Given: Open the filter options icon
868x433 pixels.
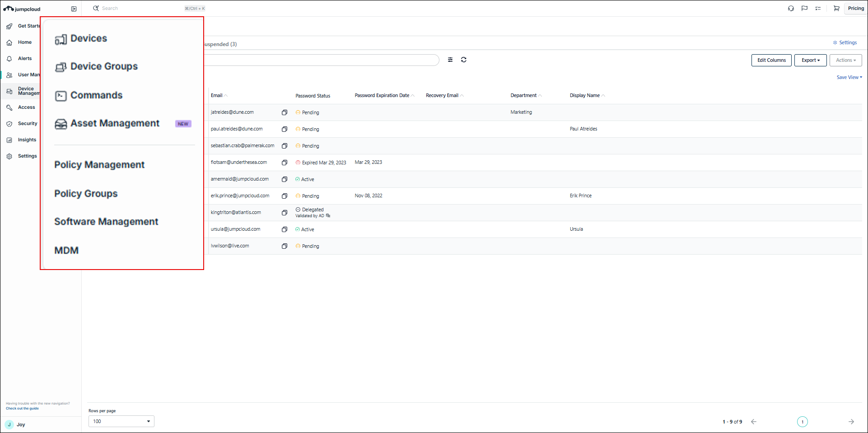Looking at the screenshot, I should coord(450,60).
